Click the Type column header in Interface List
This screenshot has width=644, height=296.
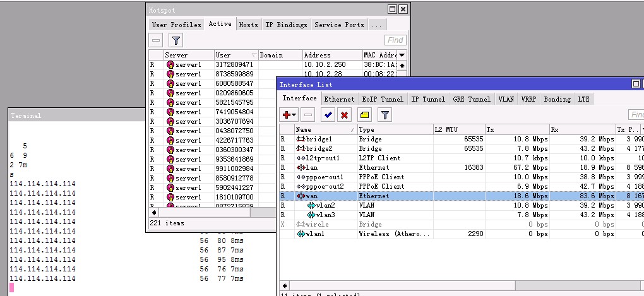395,130
